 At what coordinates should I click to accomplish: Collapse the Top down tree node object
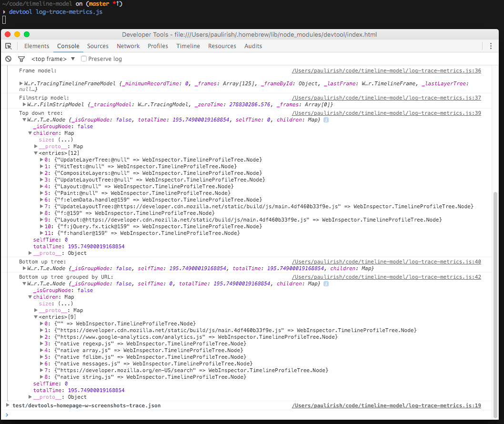point(24,120)
